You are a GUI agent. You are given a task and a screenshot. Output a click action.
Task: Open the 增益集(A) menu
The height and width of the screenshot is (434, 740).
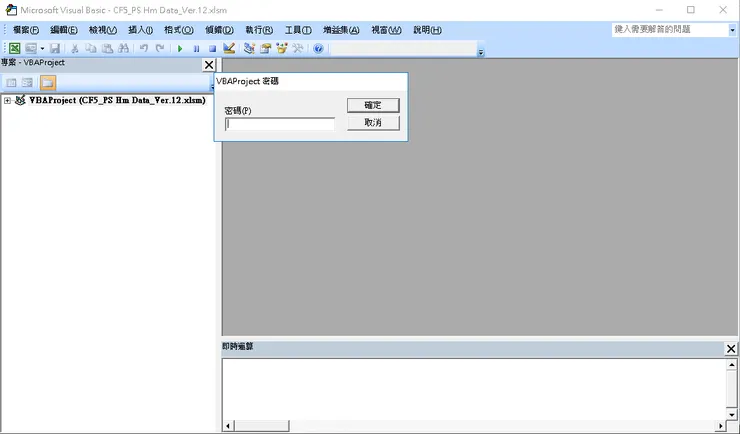(341, 30)
